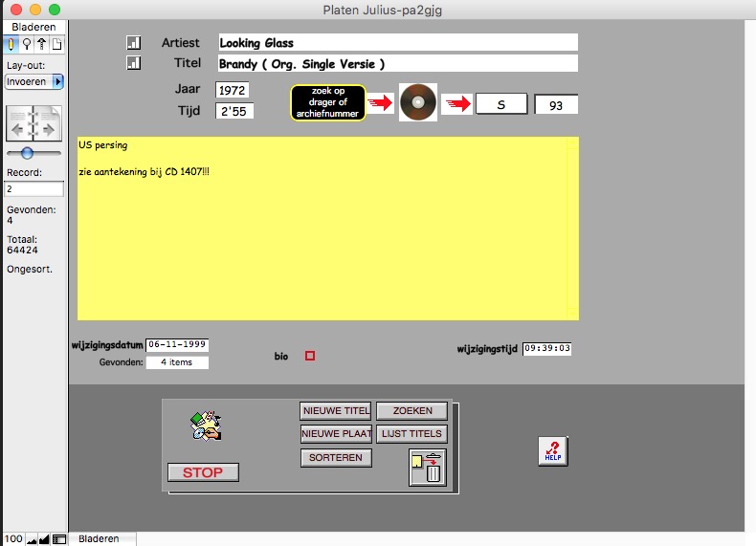Open the Bladeren mode popup at bottom

click(x=100, y=539)
